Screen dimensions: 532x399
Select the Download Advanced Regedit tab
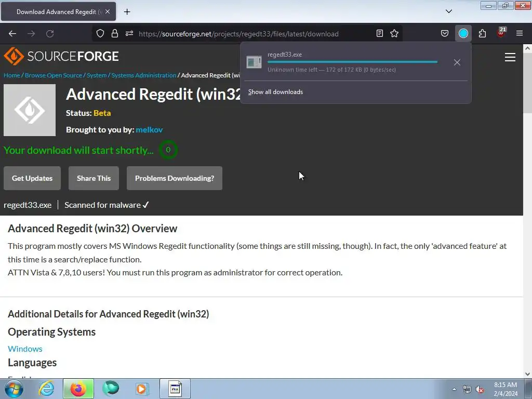[58, 11]
